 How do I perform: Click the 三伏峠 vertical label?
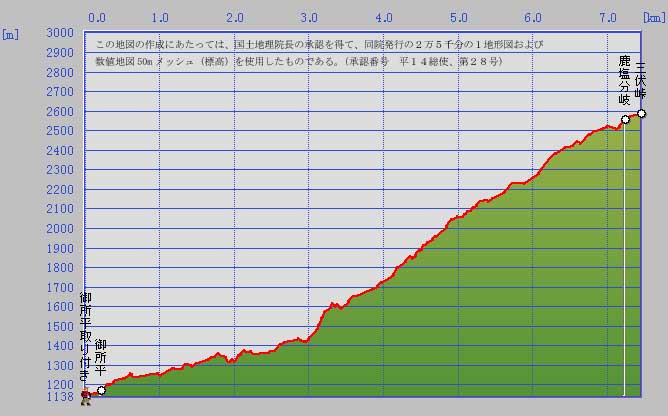[640, 81]
